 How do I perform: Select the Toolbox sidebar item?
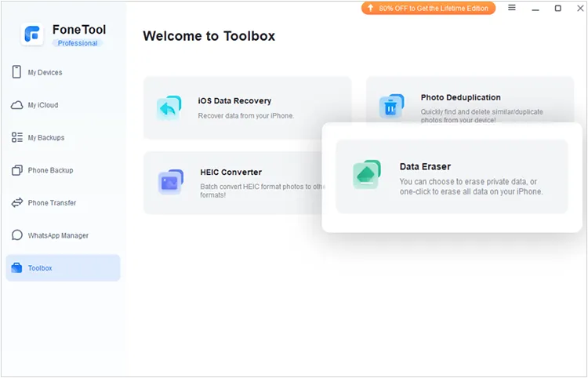[x=63, y=268]
